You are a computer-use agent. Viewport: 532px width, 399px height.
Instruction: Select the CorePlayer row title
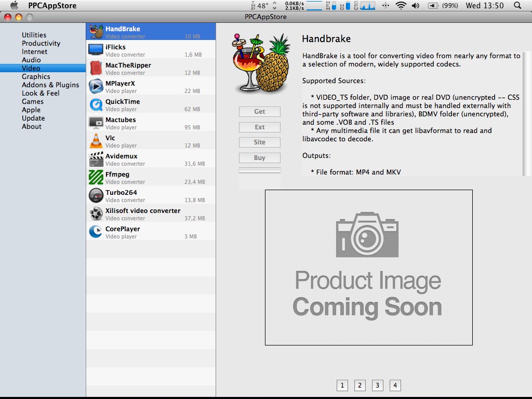click(123, 229)
